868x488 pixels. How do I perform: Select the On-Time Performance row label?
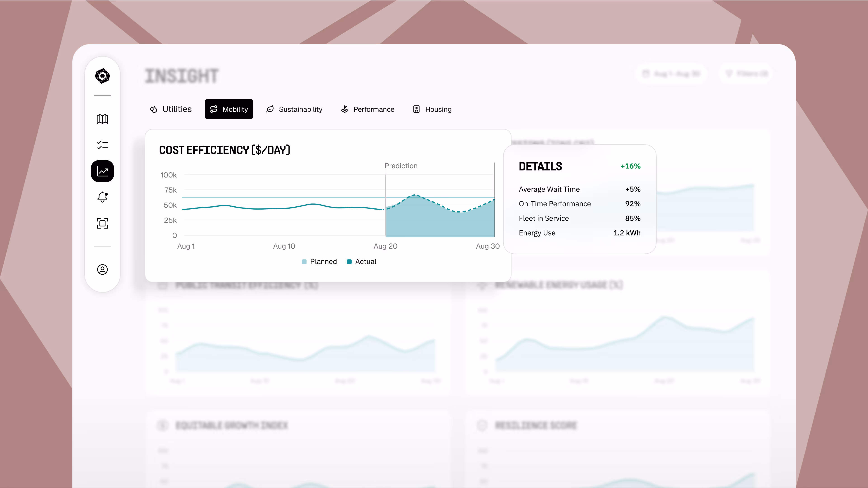[555, 204]
